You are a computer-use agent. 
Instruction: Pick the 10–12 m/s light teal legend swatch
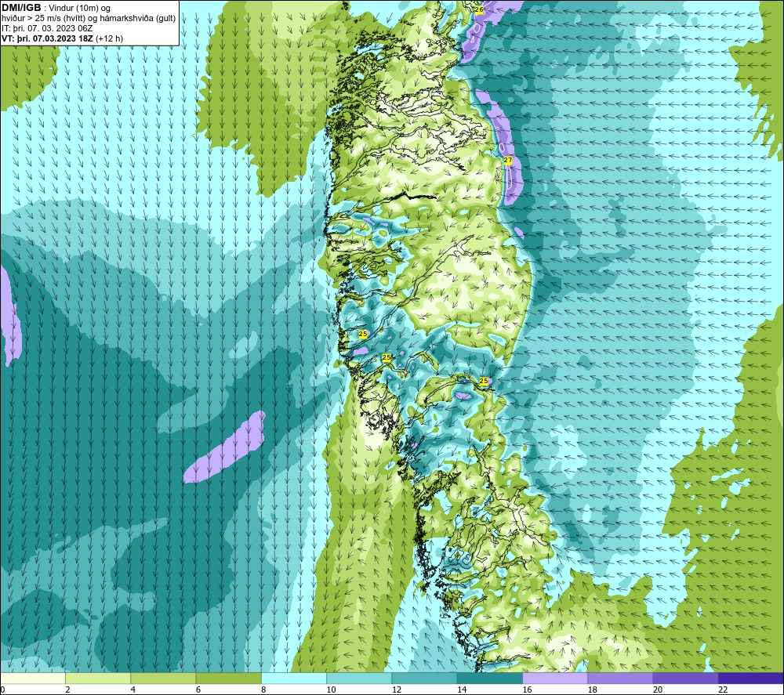click(x=359, y=678)
